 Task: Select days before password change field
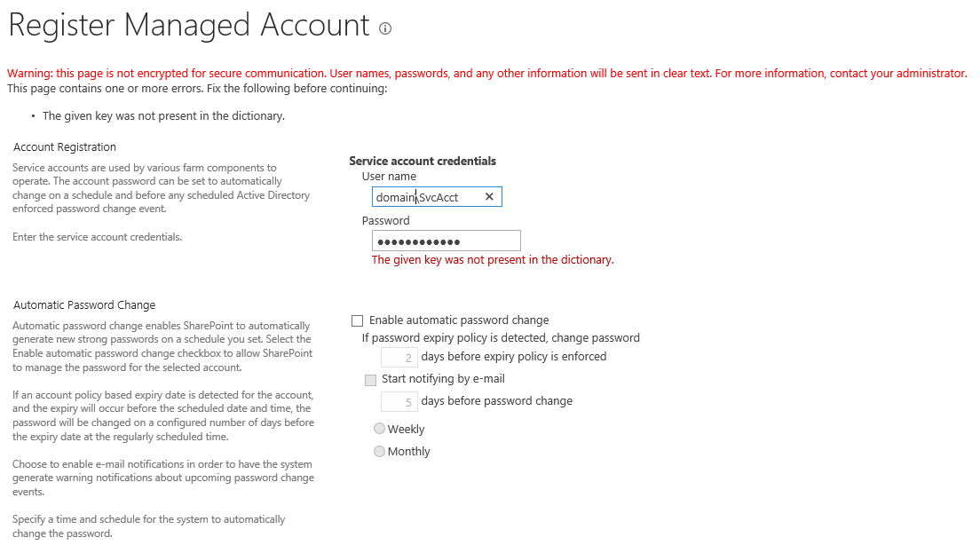pyautogui.click(x=399, y=402)
